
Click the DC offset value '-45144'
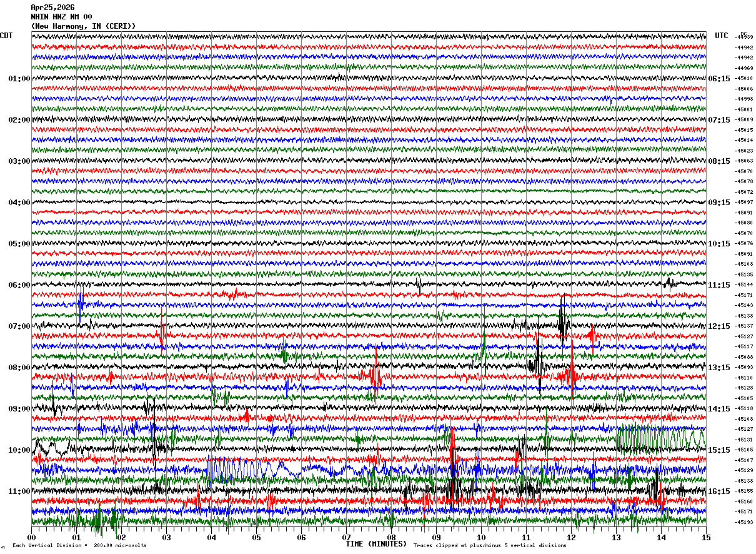[x=744, y=285]
